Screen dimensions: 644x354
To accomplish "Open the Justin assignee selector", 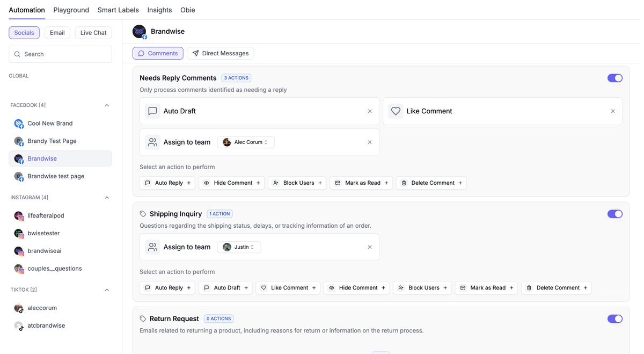I will click(x=239, y=247).
